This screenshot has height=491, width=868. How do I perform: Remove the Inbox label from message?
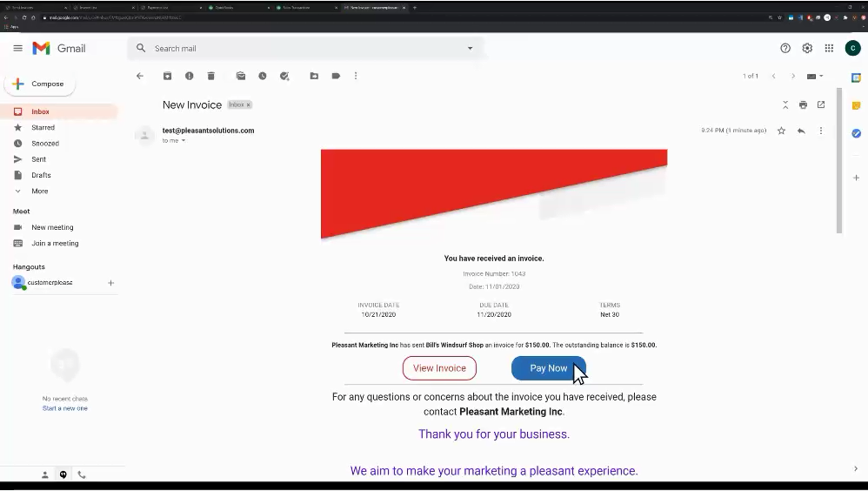point(248,105)
